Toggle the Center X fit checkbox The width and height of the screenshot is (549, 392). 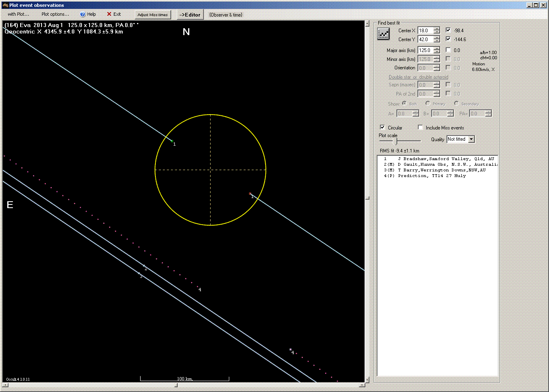(x=448, y=30)
